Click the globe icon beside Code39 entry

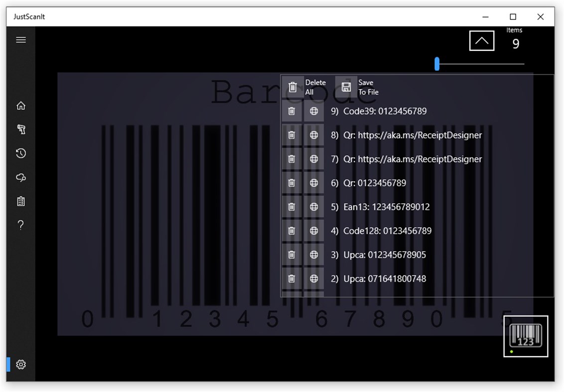coord(314,111)
